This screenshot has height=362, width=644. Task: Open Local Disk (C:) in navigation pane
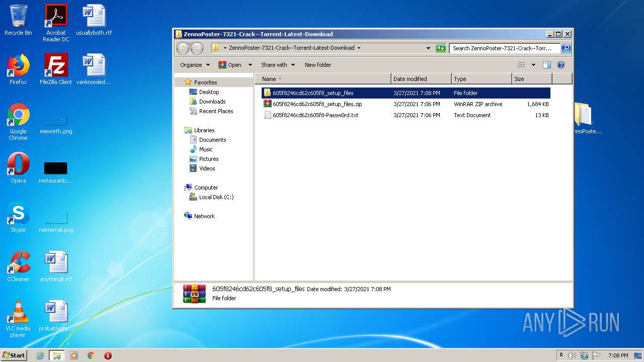pos(216,197)
